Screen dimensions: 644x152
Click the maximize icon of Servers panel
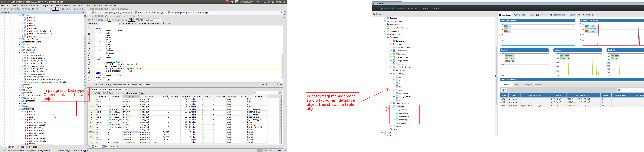coord(84,13)
